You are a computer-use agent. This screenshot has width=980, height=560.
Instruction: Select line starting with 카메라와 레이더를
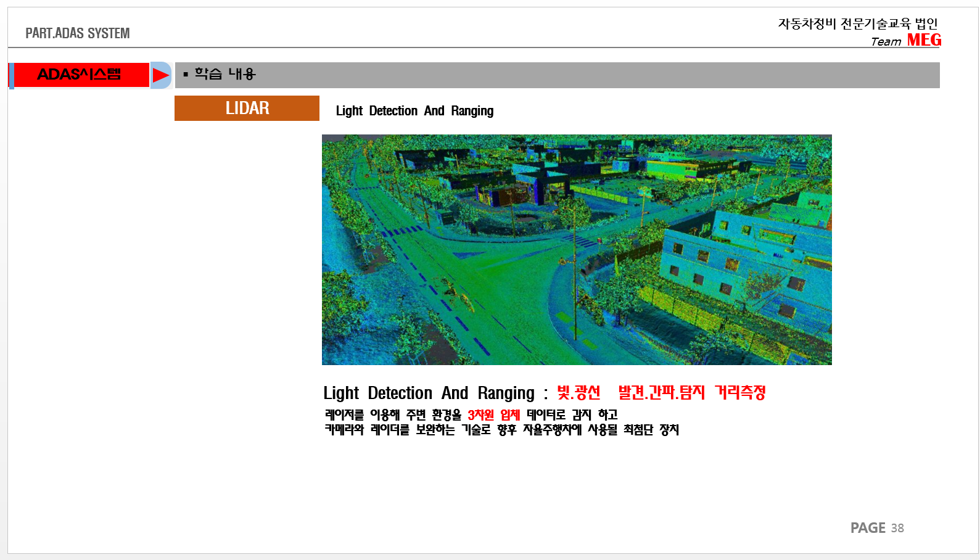coord(501,430)
